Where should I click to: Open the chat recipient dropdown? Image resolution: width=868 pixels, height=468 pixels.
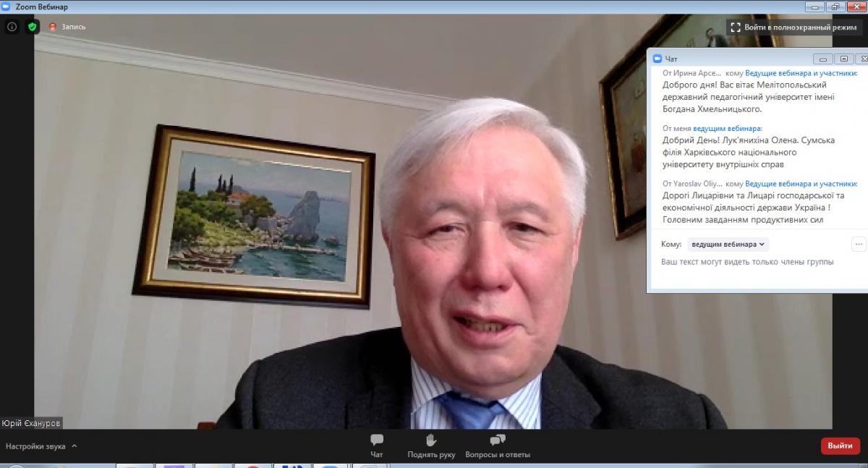(x=728, y=244)
